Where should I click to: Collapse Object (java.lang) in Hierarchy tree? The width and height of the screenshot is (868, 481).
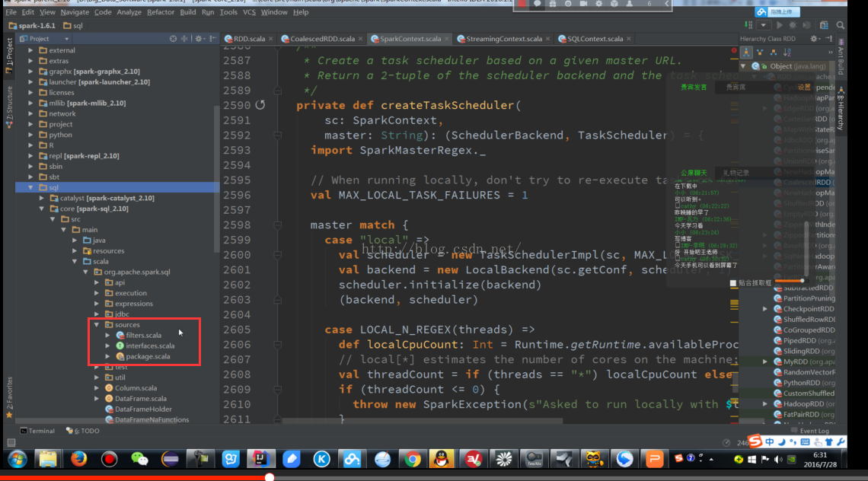pyautogui.click(x=743, y=66)
